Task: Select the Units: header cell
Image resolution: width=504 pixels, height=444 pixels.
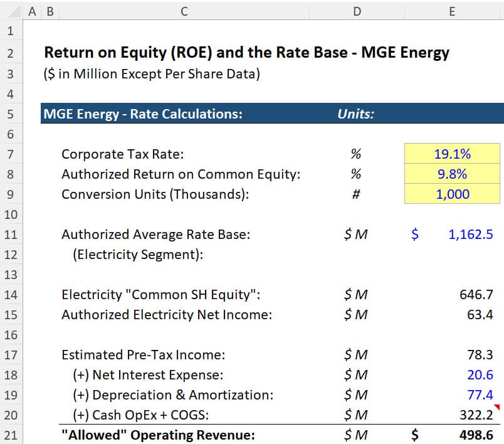Action: (x=355, y=114)
